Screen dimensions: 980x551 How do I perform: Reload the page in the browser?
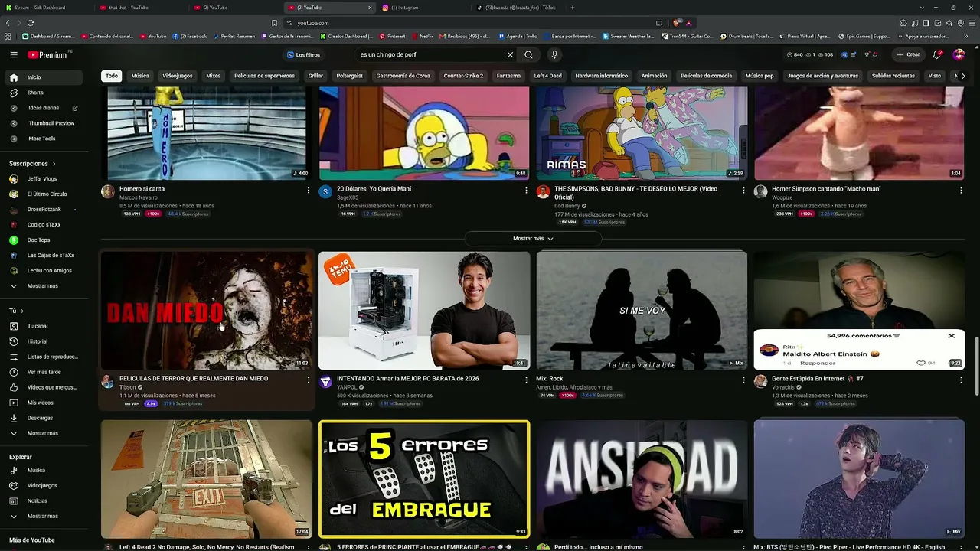(x=31, y=23)
